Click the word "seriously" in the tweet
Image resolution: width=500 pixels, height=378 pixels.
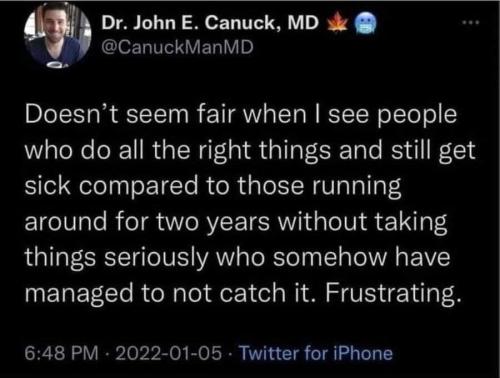[x=156, y=258]
